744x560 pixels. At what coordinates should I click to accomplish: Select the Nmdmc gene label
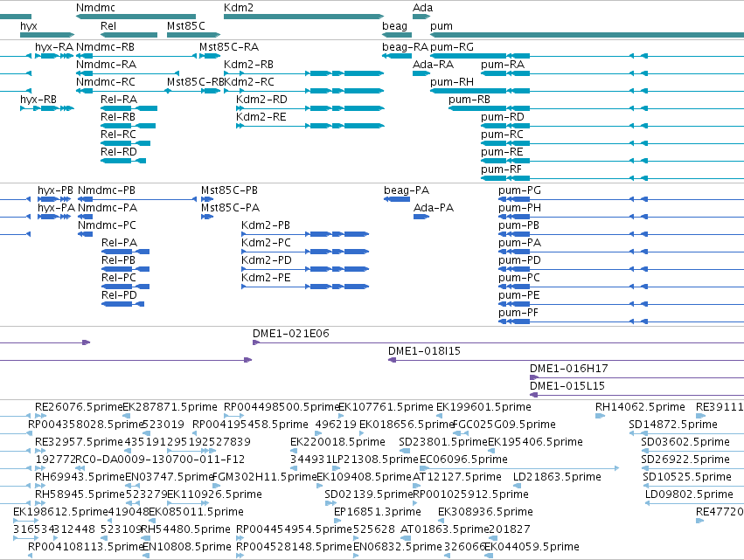[95, 8]
